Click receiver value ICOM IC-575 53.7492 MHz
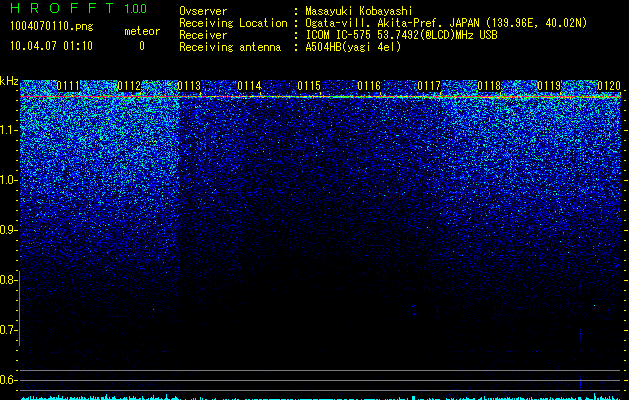 [401, 35]
